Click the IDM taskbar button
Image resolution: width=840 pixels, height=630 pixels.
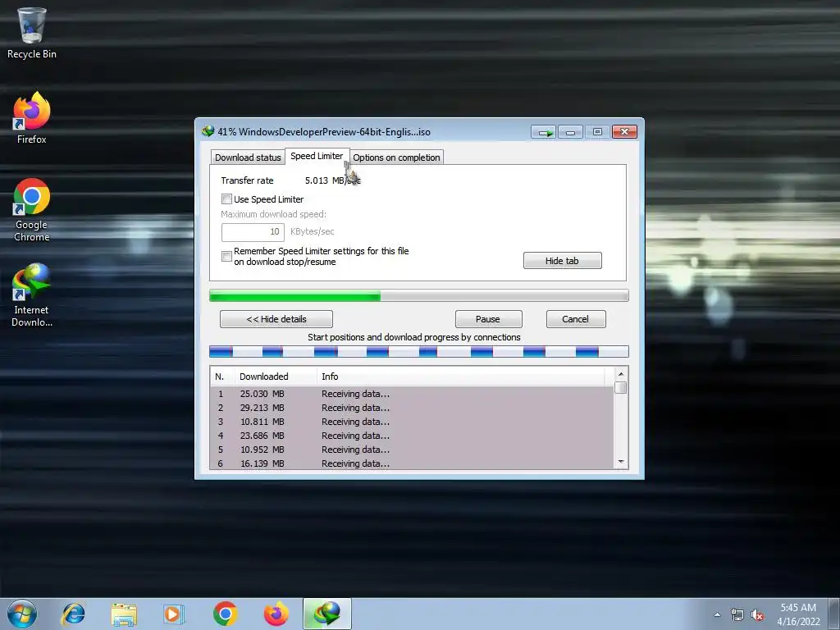pyautogui.click(x=326, y=614)
